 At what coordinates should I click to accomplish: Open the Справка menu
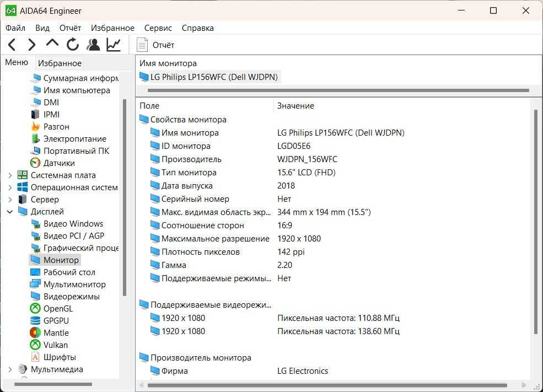click(x=198, y=28)
